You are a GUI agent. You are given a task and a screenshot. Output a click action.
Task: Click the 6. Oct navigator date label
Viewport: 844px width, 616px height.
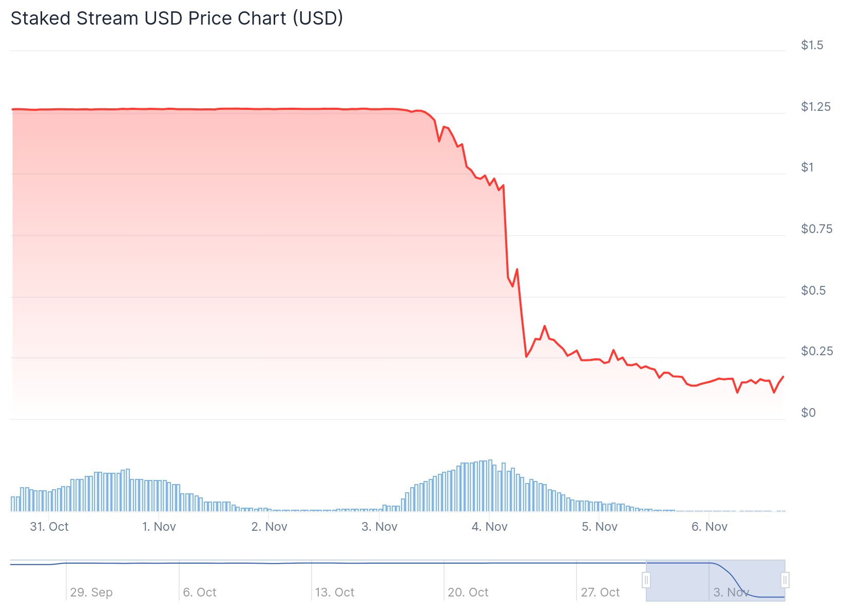200,592
